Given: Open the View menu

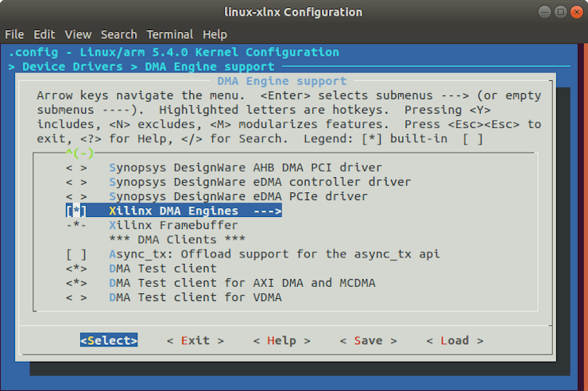Looking at the screenshot, I should click(x=78, y=34).
